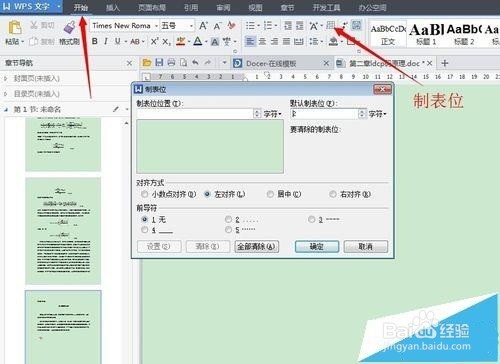
Task: Apply Underline formatting
Action: point(117,41)
